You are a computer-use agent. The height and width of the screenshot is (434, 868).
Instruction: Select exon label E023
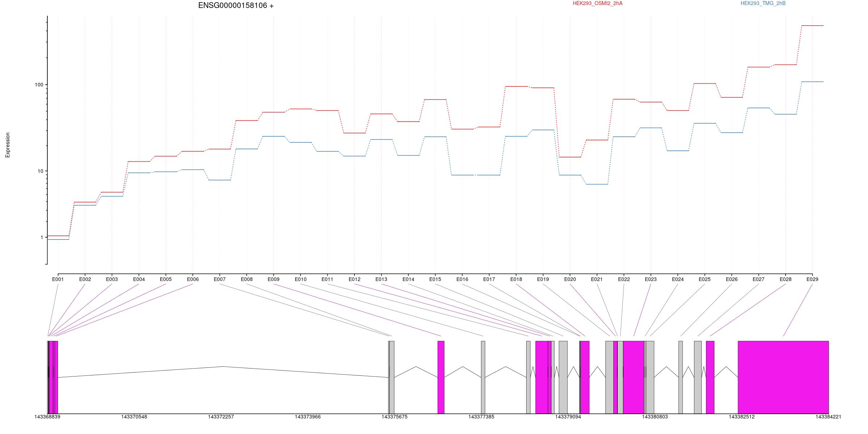[651, 279]
